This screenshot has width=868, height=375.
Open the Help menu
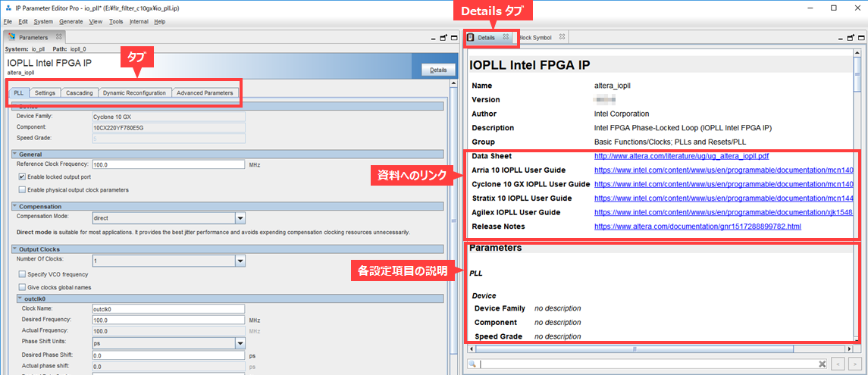(x=159, y=21)
